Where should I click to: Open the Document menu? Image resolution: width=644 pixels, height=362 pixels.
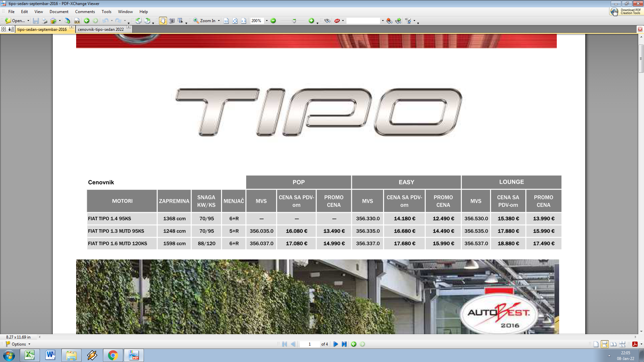pyautogui.click(x=59, y=12)
